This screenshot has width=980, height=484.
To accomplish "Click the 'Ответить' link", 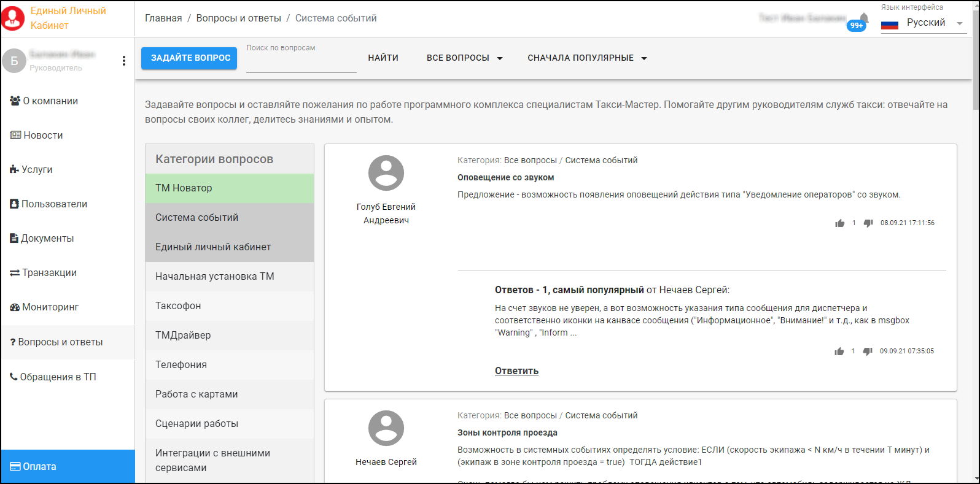I will click(x=516, y=371).
